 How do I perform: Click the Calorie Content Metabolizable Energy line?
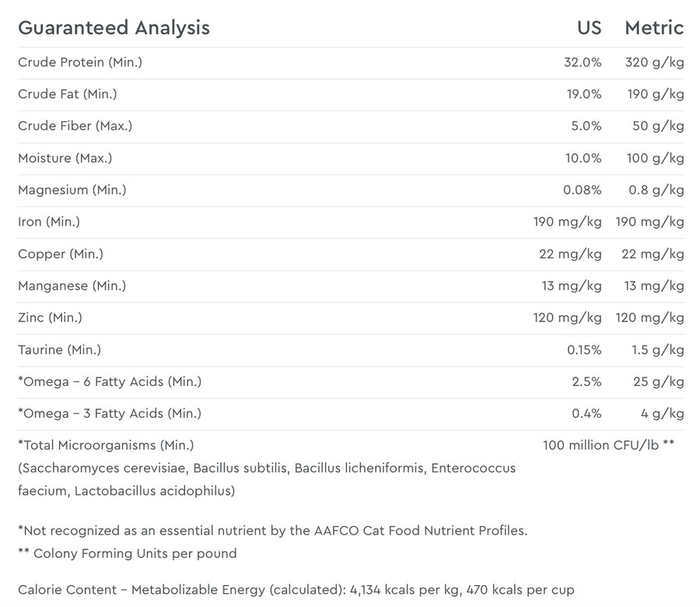296,590
